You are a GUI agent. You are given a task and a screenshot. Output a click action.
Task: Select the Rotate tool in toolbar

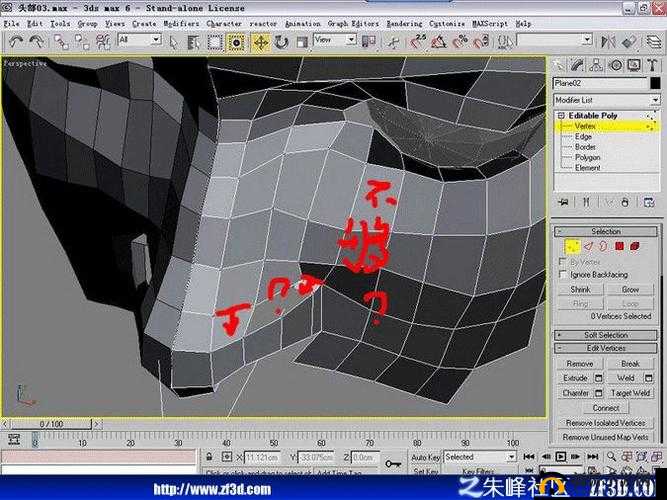pyautogui.click(x=281, y=42)
